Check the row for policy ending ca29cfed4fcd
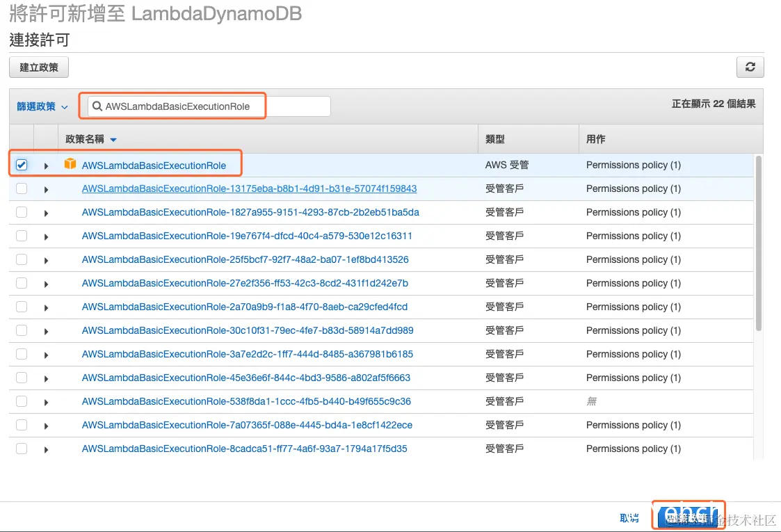 coord(22,307)
